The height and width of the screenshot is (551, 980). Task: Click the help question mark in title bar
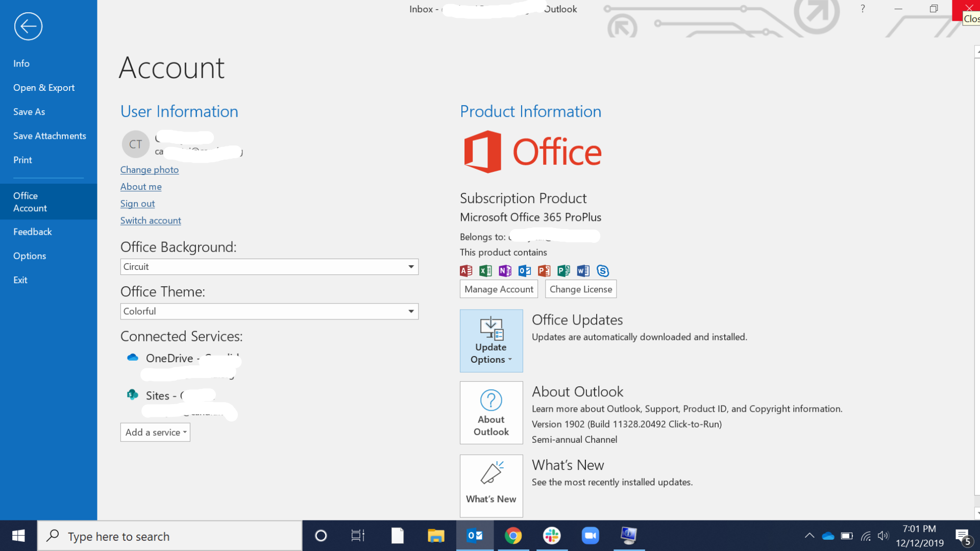click(863, 9)
